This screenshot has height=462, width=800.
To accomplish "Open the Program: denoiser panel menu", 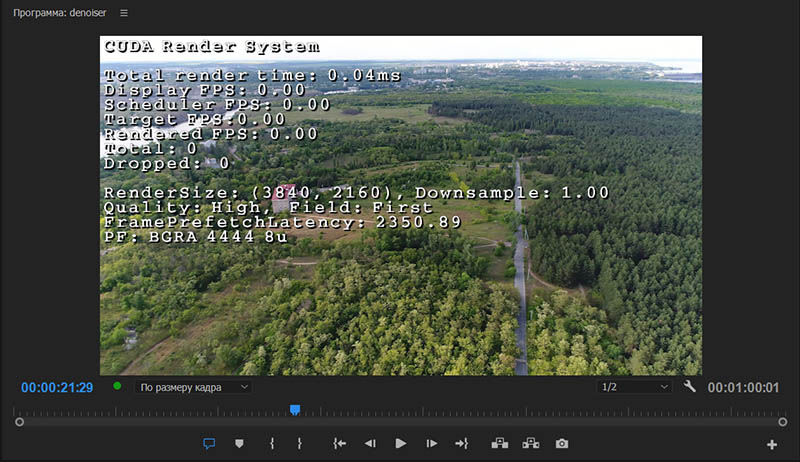I will click(124, 13).
